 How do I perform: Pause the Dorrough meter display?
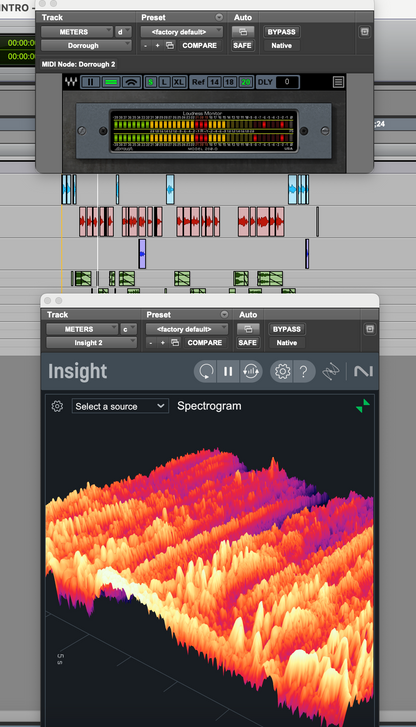point(90,82)
